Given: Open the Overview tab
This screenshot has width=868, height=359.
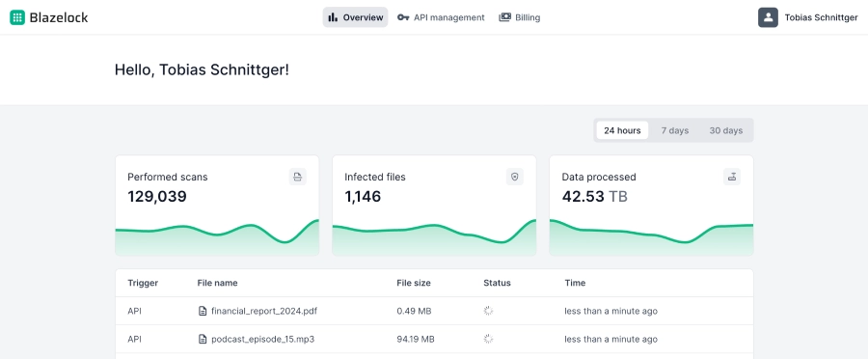Looking at the screenshot, I should point(355,17).
